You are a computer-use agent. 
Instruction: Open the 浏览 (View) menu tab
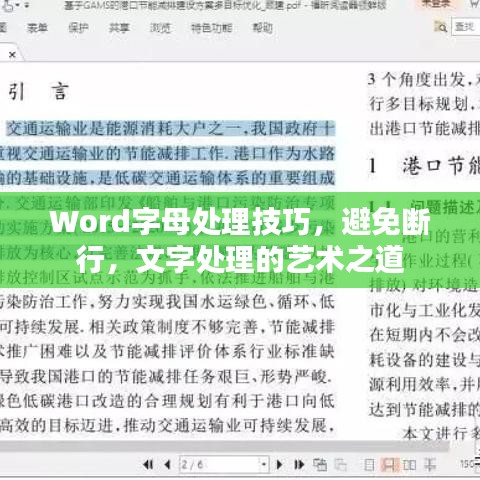click(x=160, y=28)
